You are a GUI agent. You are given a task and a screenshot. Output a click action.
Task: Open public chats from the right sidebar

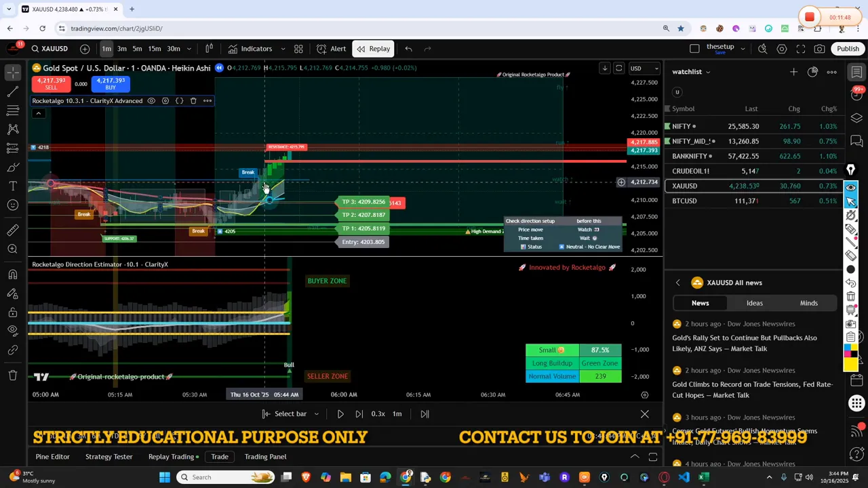(856, 141)
